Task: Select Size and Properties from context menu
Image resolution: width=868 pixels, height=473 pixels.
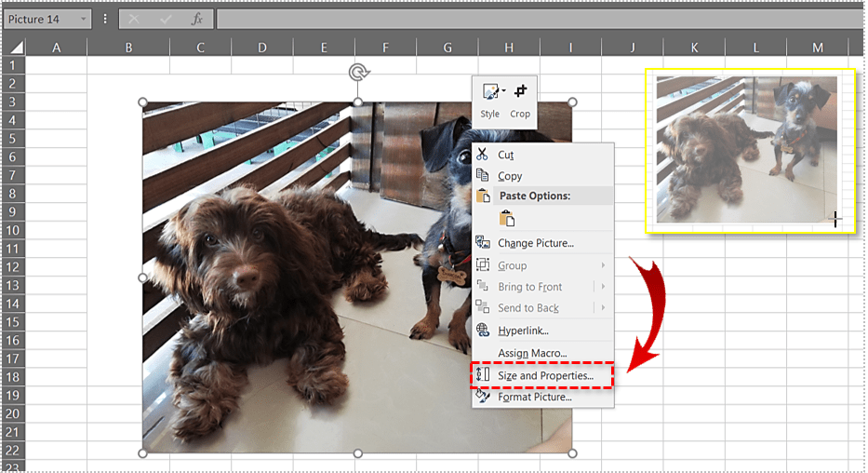Action: click(x=544, y=375)
